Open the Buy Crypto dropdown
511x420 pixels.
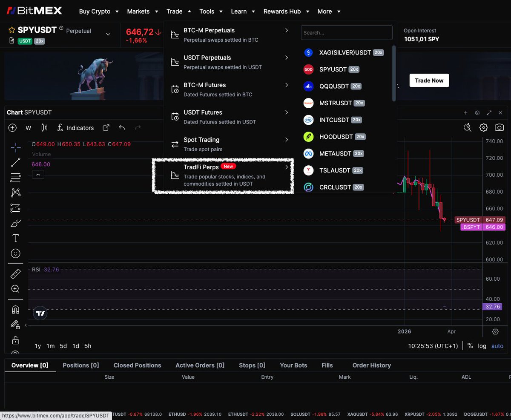(x=99, y=12)
